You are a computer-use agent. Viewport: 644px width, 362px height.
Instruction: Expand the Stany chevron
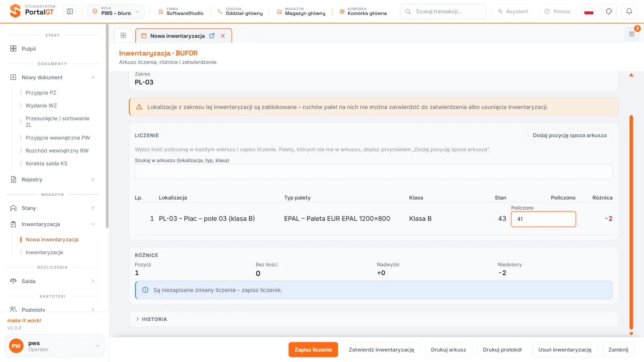(x=93, y=208)
